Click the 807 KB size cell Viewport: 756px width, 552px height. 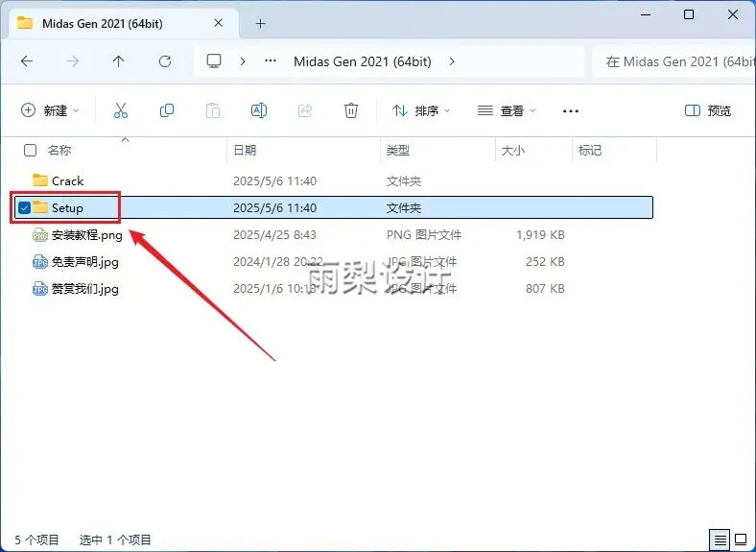click(545, 289)
